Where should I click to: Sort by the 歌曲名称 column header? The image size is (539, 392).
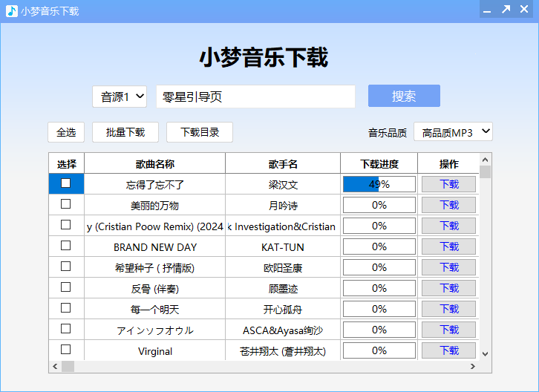(154, 164)
